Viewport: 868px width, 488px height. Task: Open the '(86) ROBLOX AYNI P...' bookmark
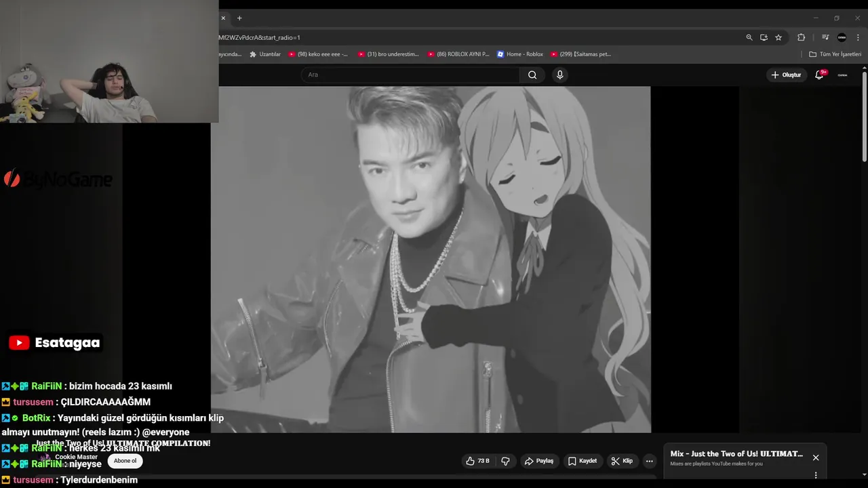click(x=458, y=54)
